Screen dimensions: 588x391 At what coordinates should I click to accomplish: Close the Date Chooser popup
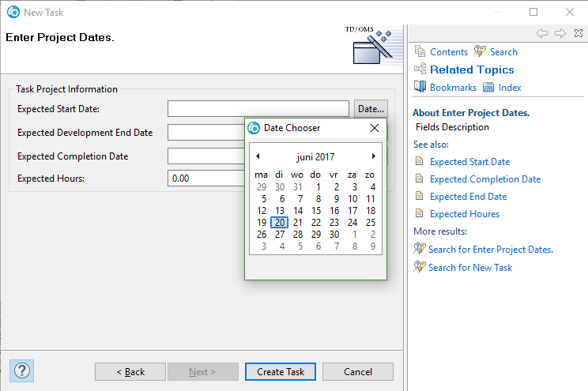[375, 128]
